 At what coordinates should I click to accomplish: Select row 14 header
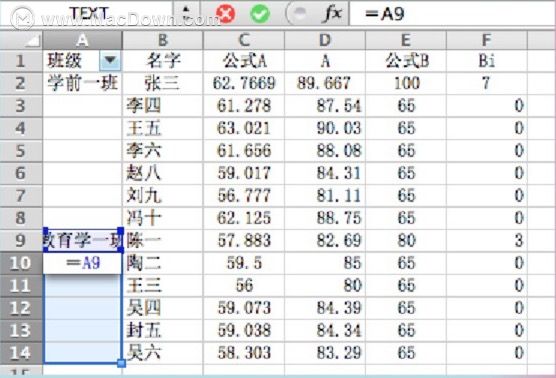click(21, 352)
